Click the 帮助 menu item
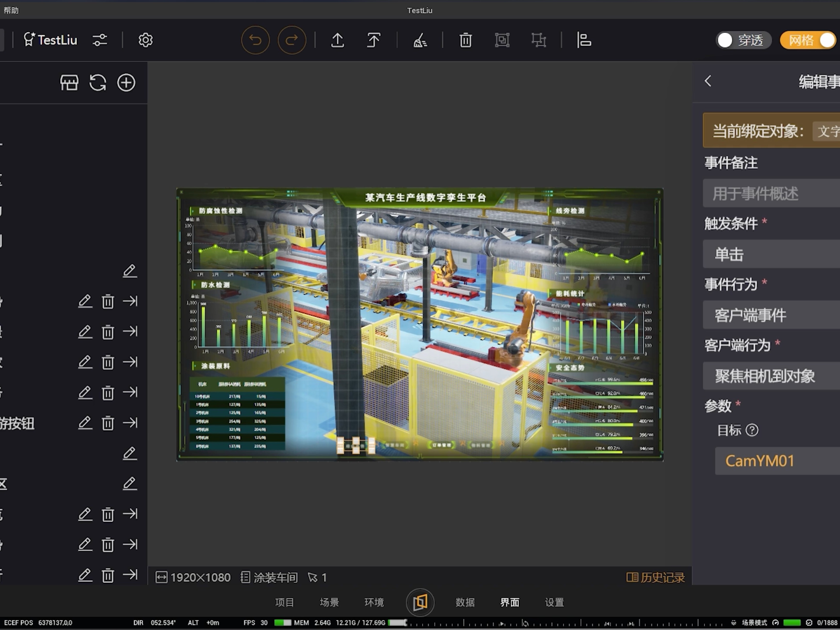The width and height of the screenshot is (840, 630). (11, 10)
